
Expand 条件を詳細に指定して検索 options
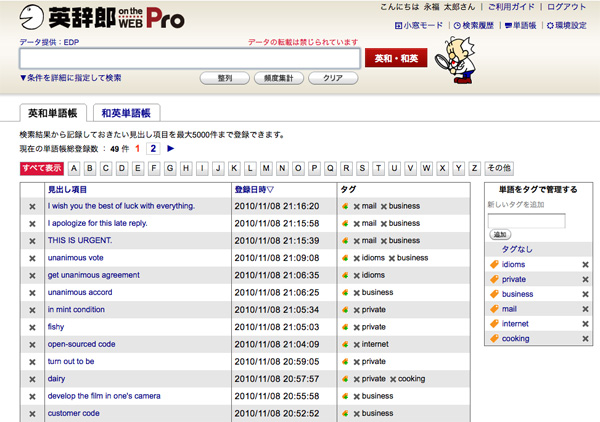pyautogui.click(x=70, y=78)
